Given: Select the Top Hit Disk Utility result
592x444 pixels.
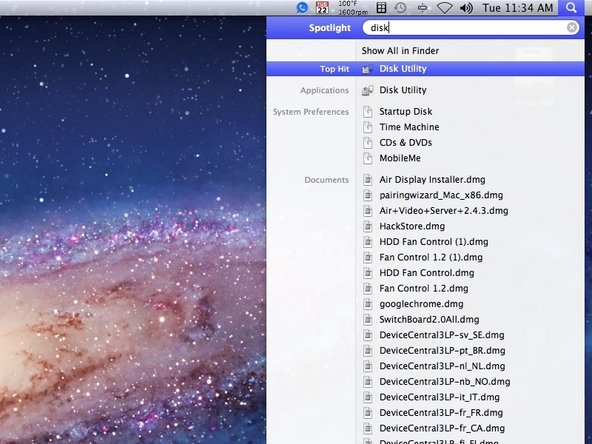Looking at the screenshot, I should click(x=425, y=69).
